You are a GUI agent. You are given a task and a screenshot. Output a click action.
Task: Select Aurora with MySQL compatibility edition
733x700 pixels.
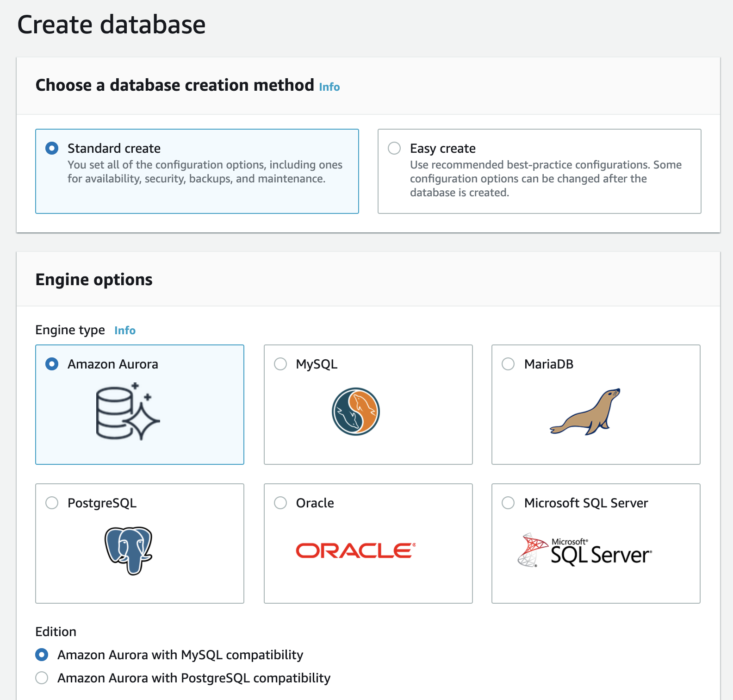[42, 655]
